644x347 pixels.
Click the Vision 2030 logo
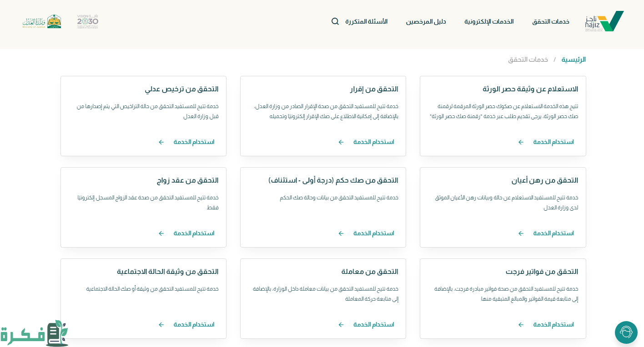(x=87, y=21)
